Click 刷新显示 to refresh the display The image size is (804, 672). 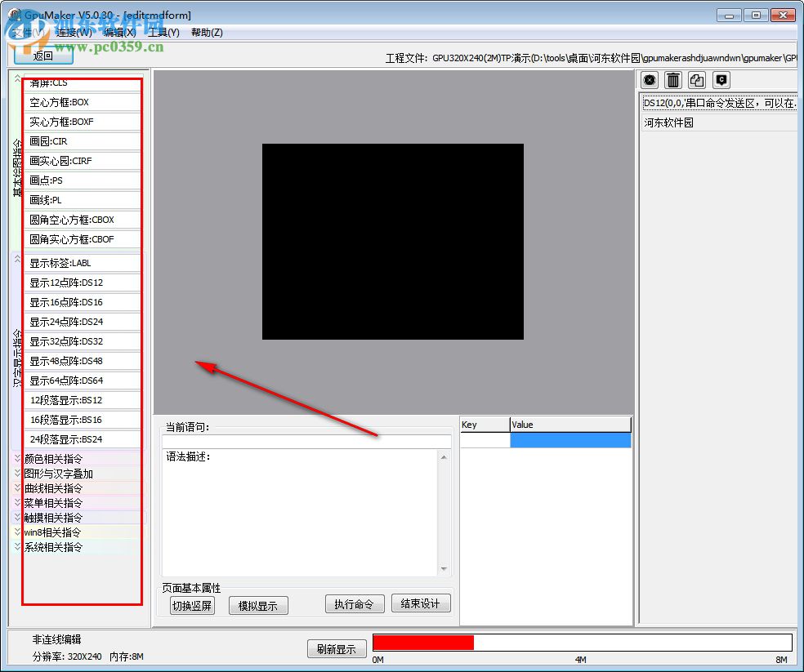point(336,648)
